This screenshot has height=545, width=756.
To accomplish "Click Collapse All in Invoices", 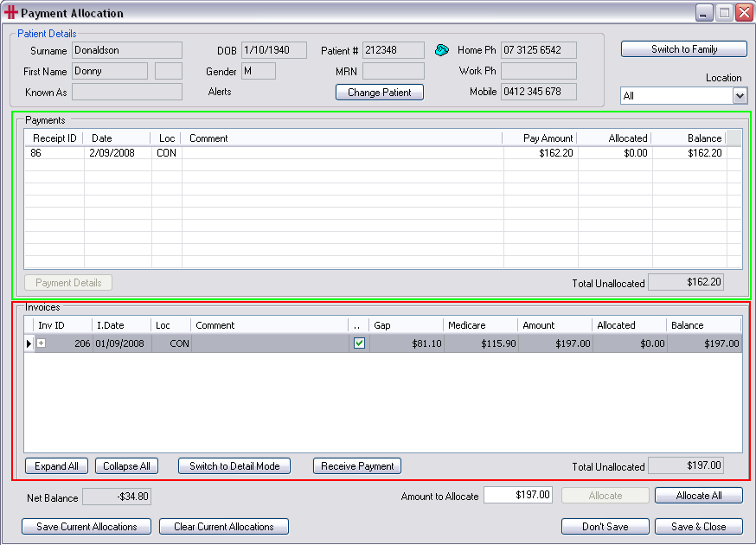I will (126, 466).
